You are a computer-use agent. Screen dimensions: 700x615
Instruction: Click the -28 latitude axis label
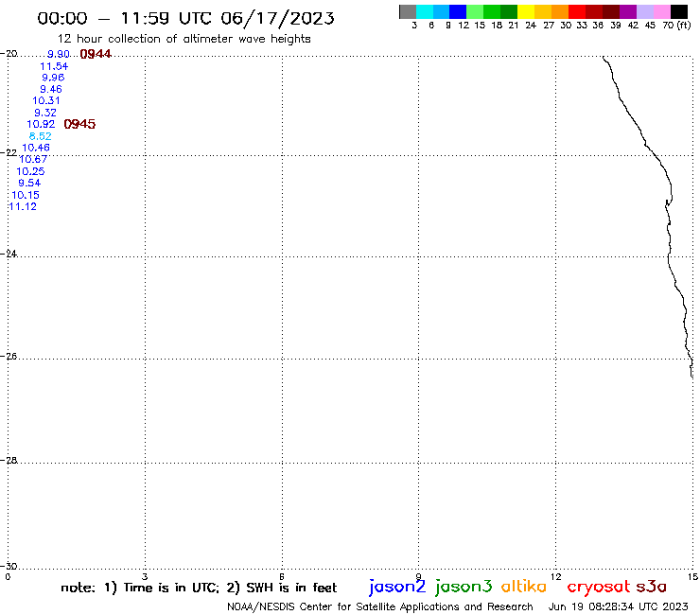point(9,460)
